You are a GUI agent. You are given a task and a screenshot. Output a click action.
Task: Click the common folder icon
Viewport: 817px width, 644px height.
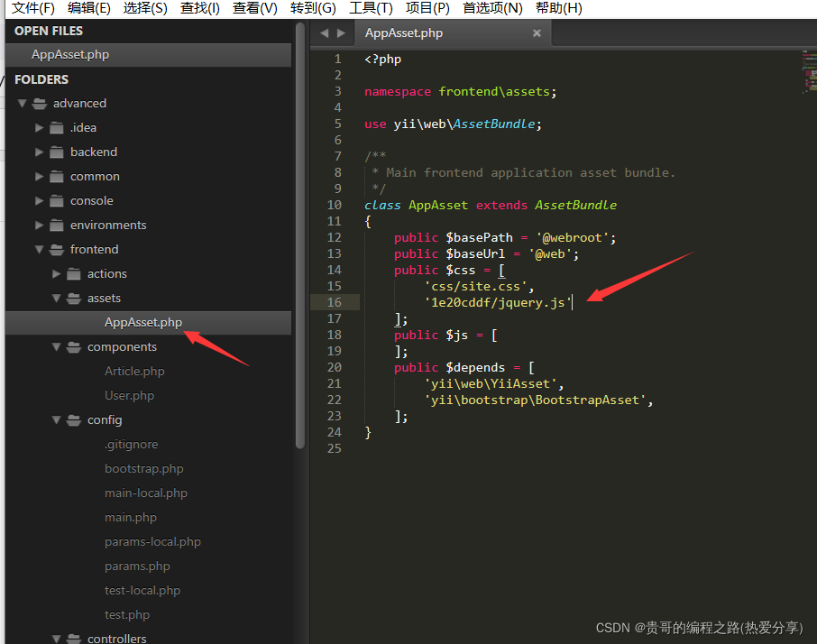pos(56,177)
